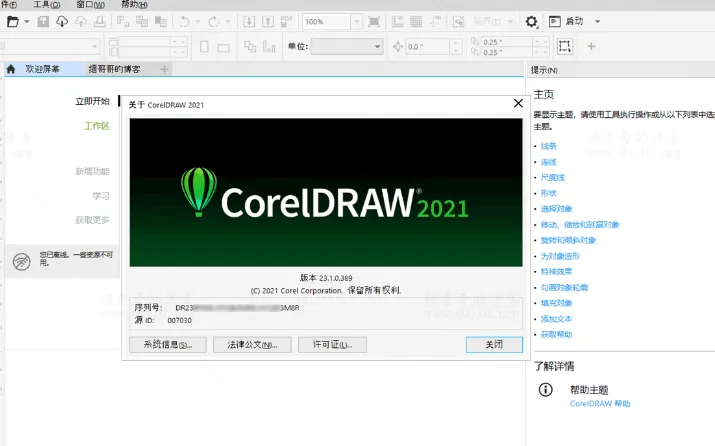The image size is (715, 446).
Task: Click the offline no-connection icon
Action: point(21,262)
